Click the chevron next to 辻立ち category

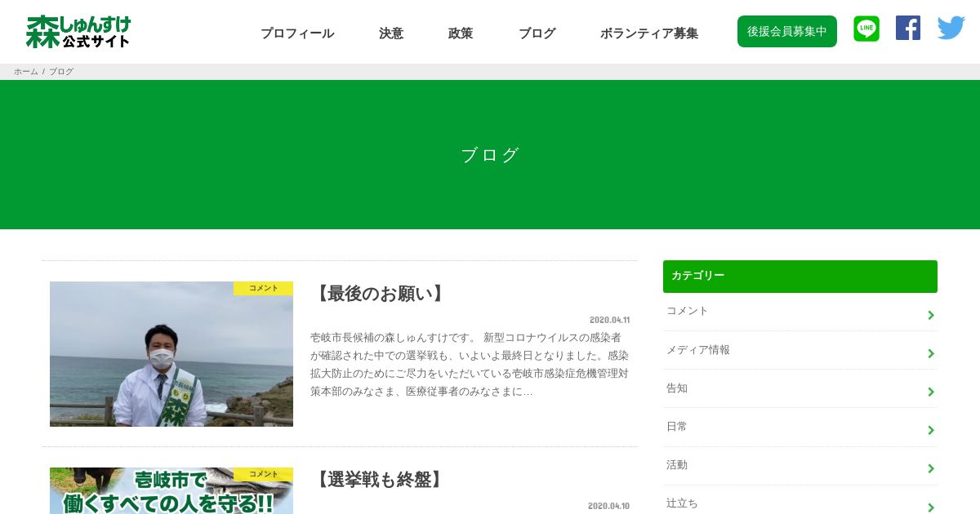(x=931, y=507)
